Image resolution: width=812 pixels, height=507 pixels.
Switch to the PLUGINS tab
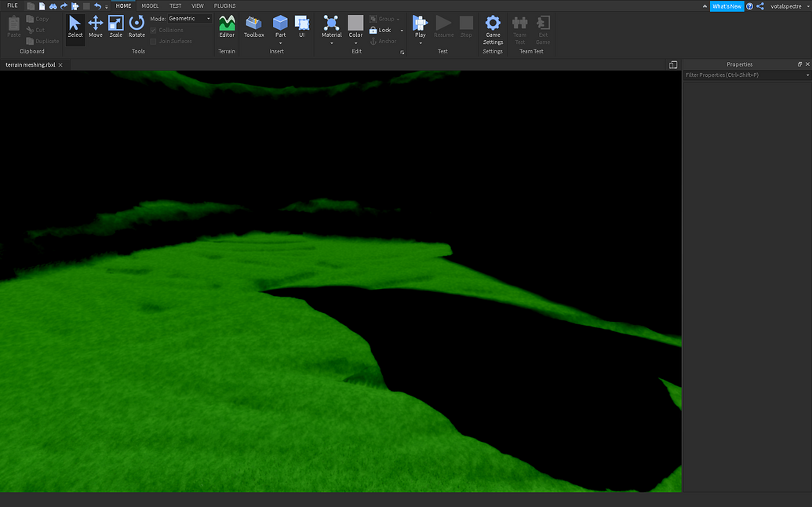tap(224, 5)
